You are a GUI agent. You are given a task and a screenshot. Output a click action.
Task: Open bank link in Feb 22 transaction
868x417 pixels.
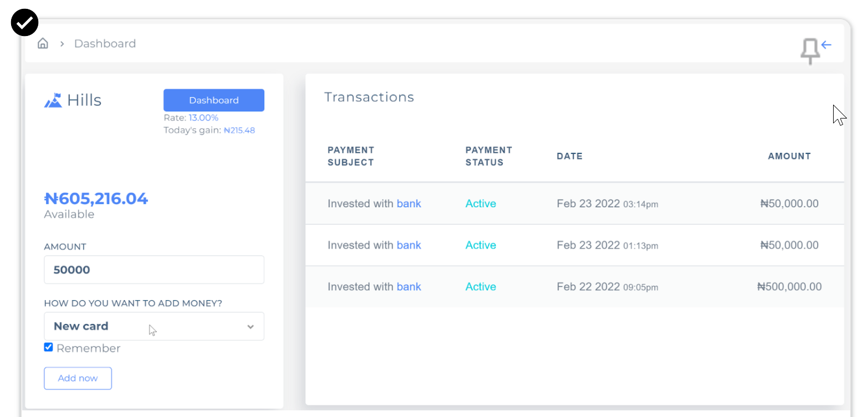click(x=409, y=286)
